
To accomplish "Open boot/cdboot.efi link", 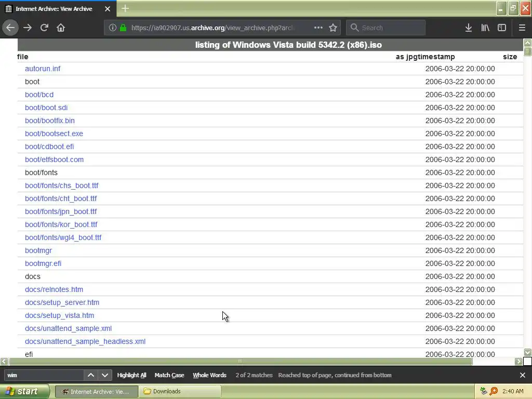I will point(49,147).
